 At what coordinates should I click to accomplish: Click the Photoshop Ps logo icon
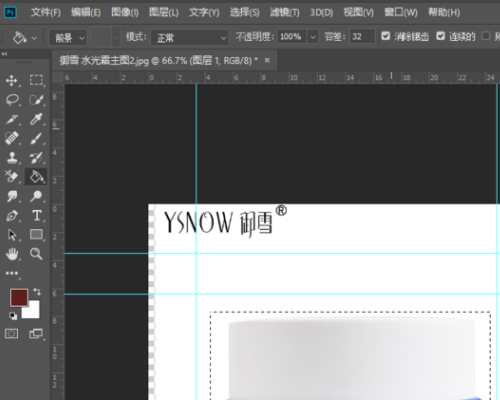tap(10, 13)
